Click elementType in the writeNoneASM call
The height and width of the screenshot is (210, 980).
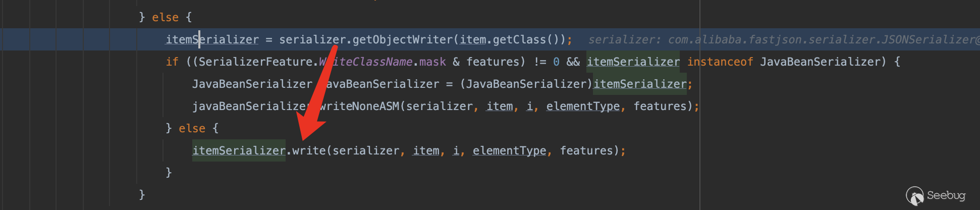[x=583, y=106]
